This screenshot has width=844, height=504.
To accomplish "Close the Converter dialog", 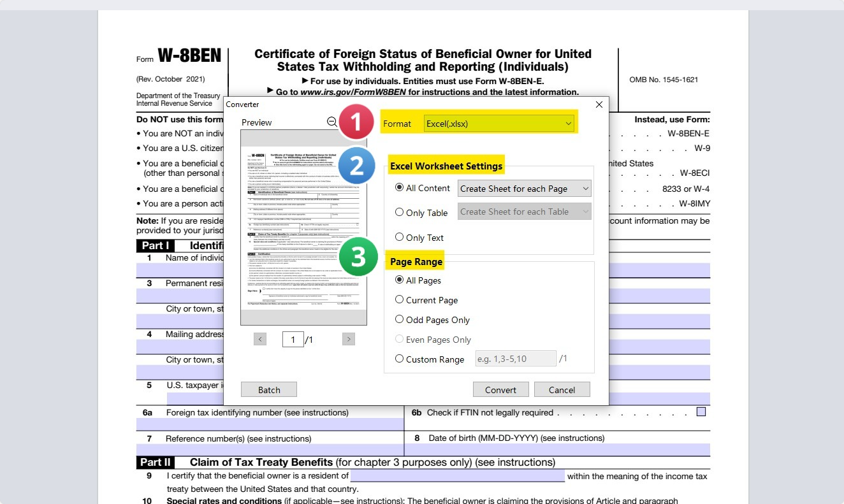I will click(599, 104).
